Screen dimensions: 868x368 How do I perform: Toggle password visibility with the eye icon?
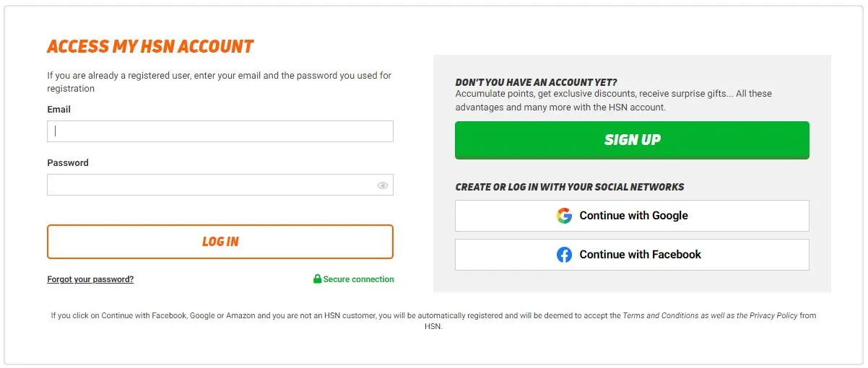click(383, 185)
